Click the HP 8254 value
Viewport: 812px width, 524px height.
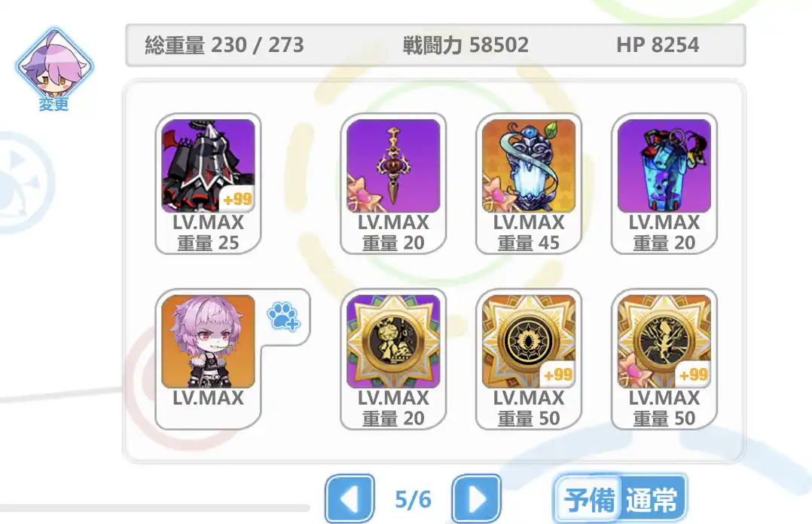coord(658,45)
